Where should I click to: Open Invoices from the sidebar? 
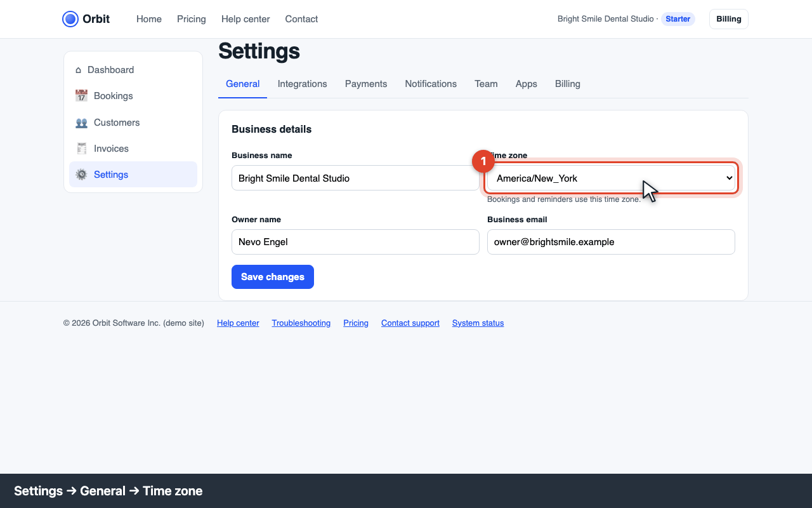133,149
